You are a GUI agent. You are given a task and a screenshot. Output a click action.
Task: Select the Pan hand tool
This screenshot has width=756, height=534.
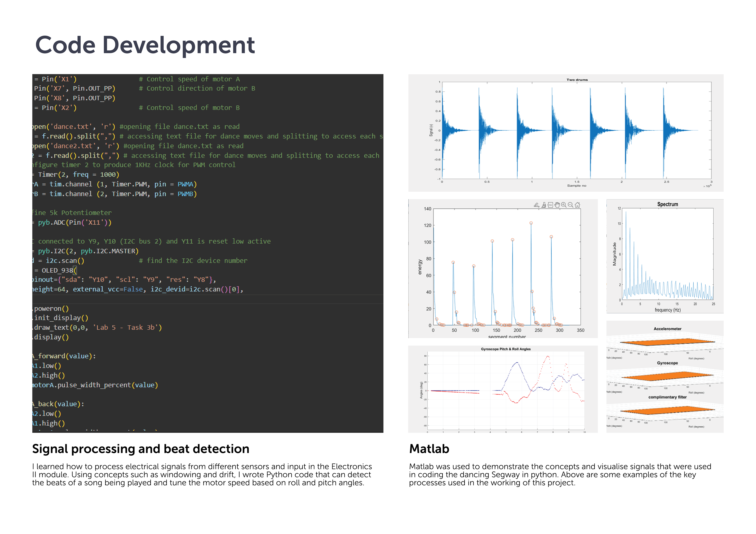click(557, 205)
